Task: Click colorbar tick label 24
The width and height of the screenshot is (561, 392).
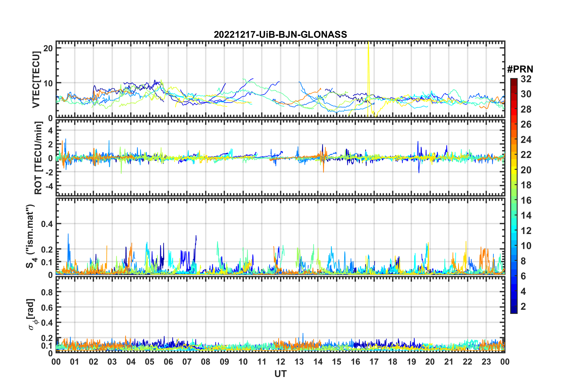Action: click(x=526, y=140)
